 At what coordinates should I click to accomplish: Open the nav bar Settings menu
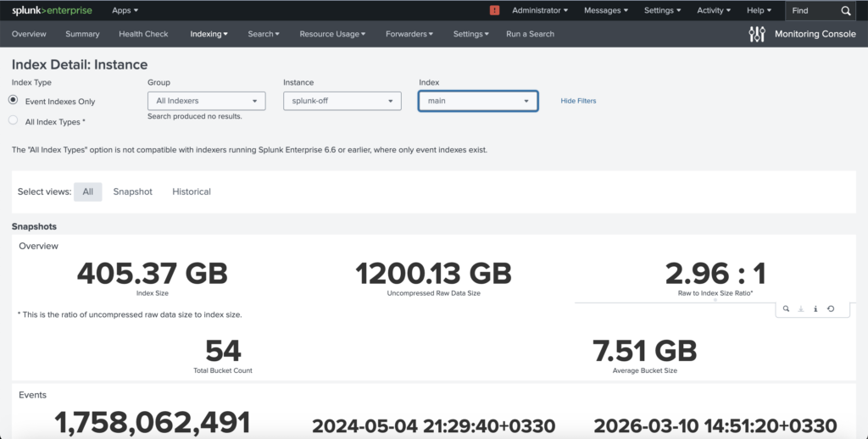tap(470, 34)
